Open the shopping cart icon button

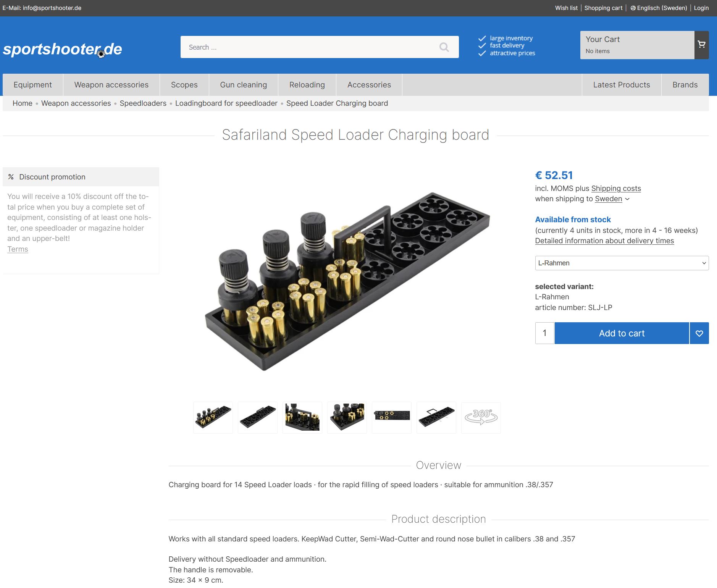coord(701,45)
